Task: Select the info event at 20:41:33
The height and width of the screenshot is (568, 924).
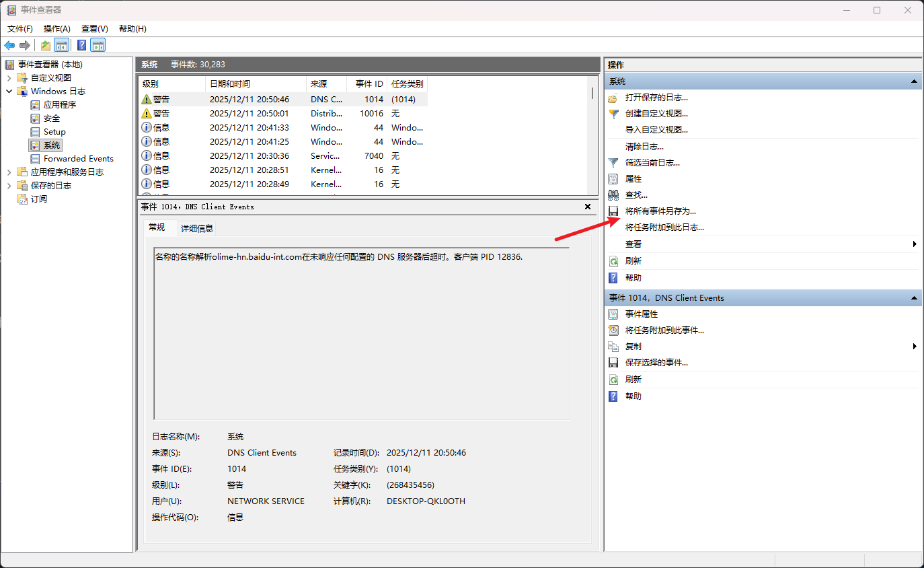Action: 282,127
